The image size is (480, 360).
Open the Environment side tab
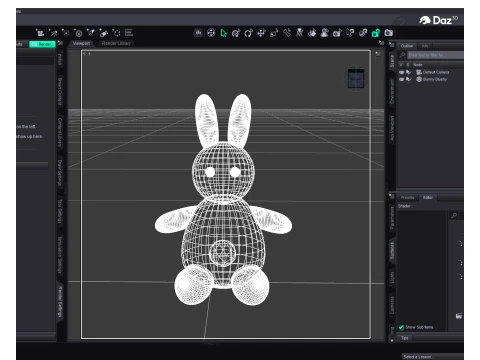click(x=392, y=92)
